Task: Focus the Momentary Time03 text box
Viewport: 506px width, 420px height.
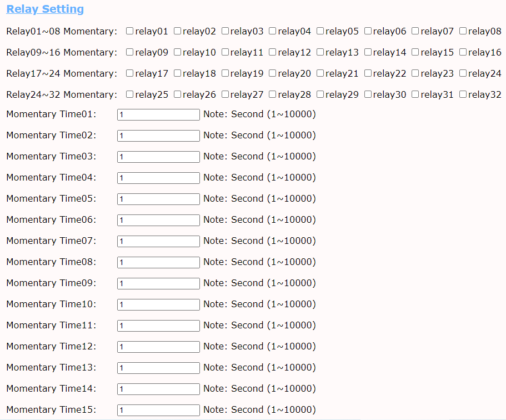Action: coord(158,157)
